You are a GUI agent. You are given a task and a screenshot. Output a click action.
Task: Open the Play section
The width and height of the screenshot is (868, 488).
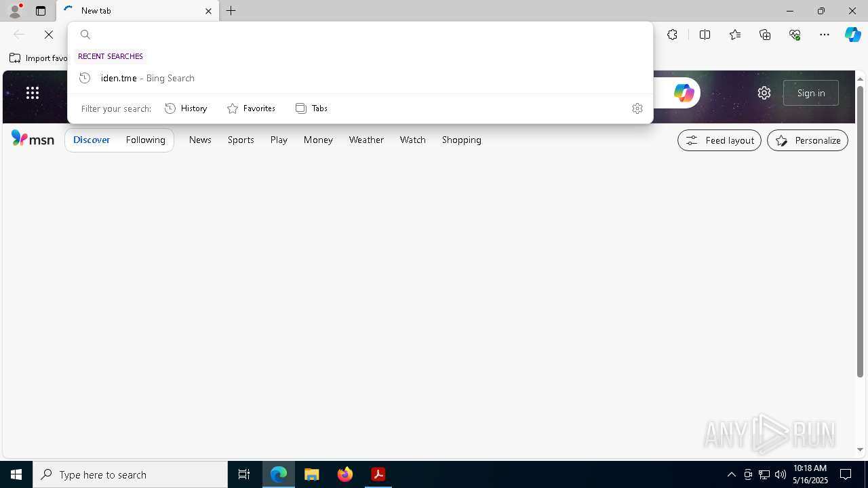point(279,140)
